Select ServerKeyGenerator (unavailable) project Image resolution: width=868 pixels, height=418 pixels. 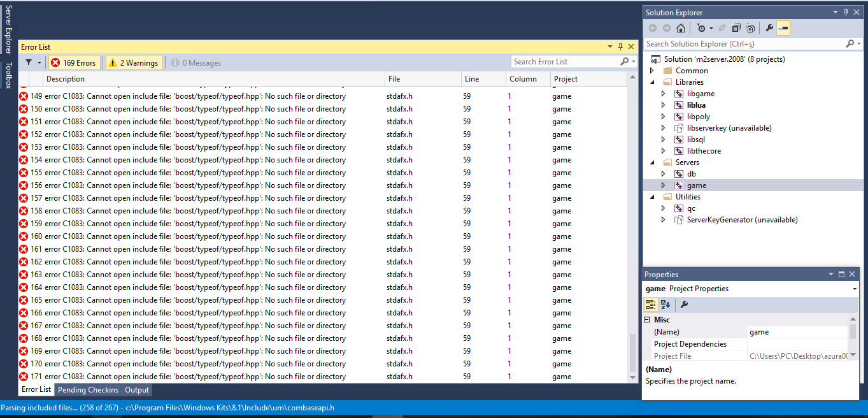tap(742, 220)
